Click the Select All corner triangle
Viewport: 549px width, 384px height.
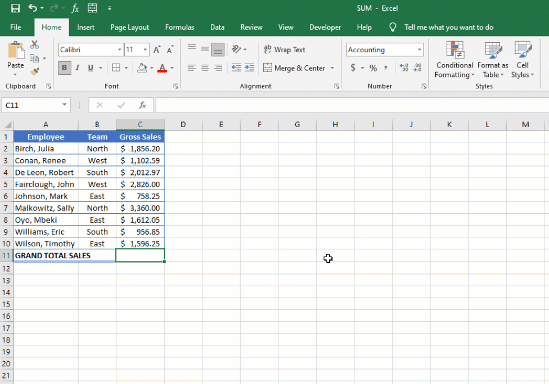pos(7,124)
